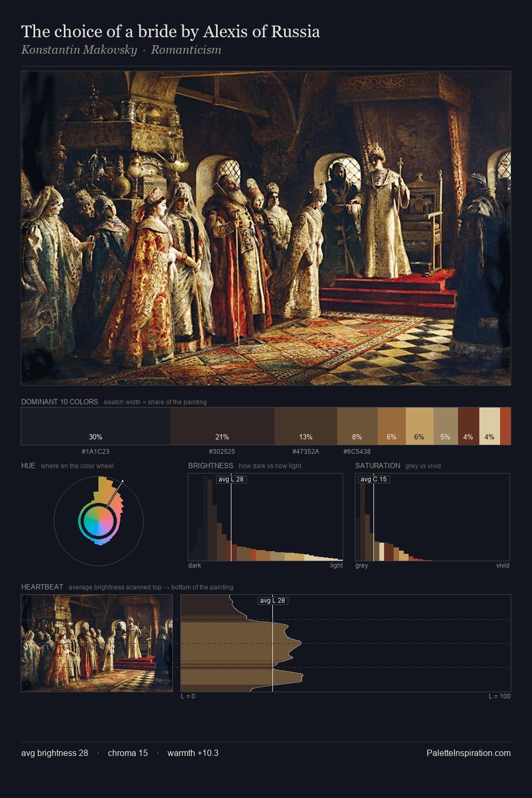
Task: Open the small painting thumbnail in Heartbeat section
Action: point(97,643)
